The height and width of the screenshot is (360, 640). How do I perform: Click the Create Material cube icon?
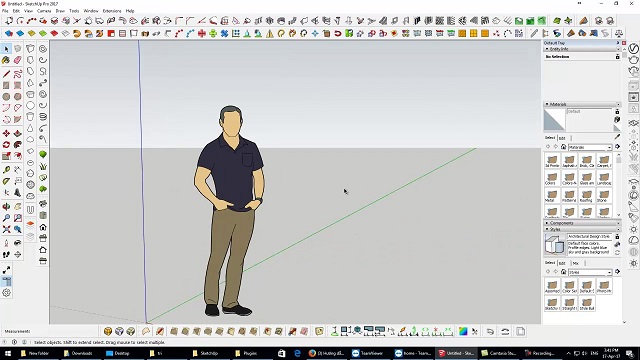click(x=617, y=120)
